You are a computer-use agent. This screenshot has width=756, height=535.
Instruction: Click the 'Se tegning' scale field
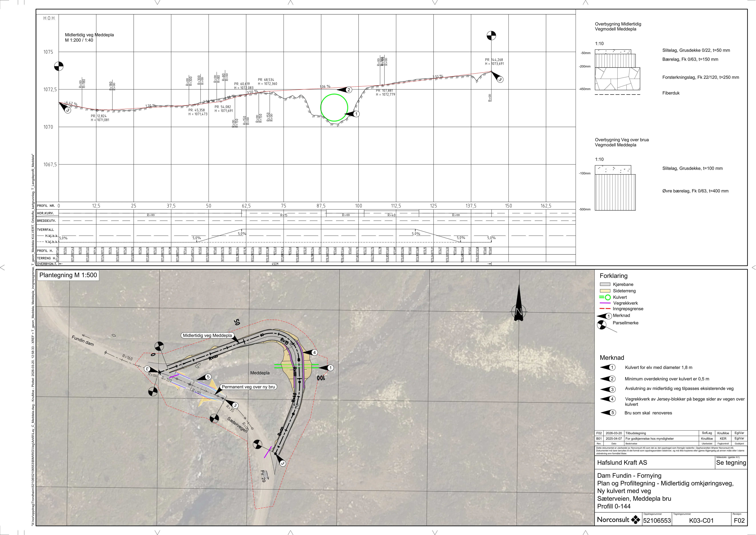pyautogui.click(x=731, y=463)
